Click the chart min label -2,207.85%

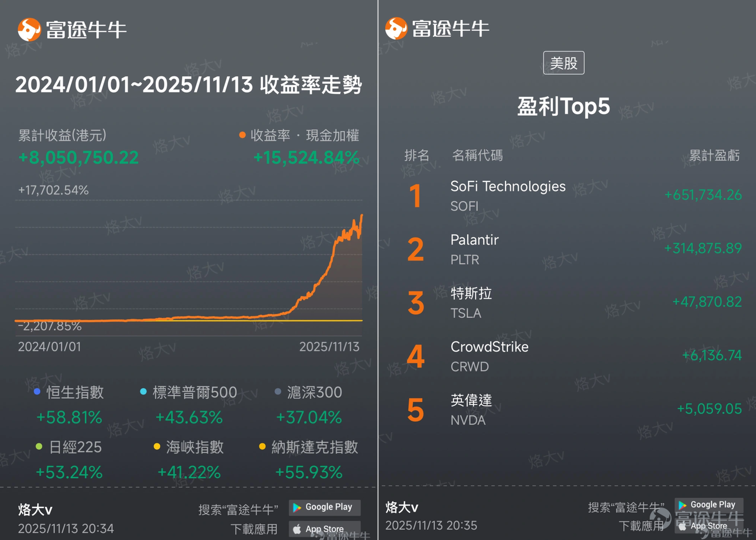pyautogui.click(x=50, y=326)
